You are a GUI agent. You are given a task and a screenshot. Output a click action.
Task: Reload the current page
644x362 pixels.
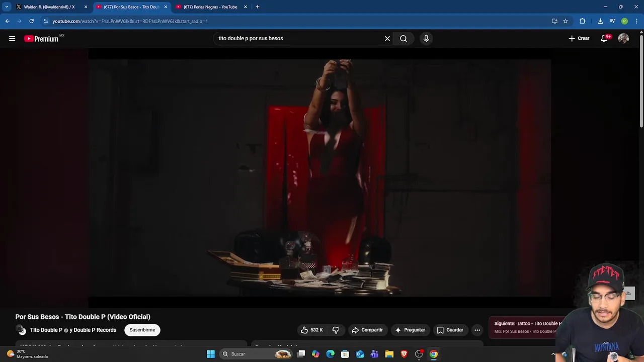click(31, 21)
